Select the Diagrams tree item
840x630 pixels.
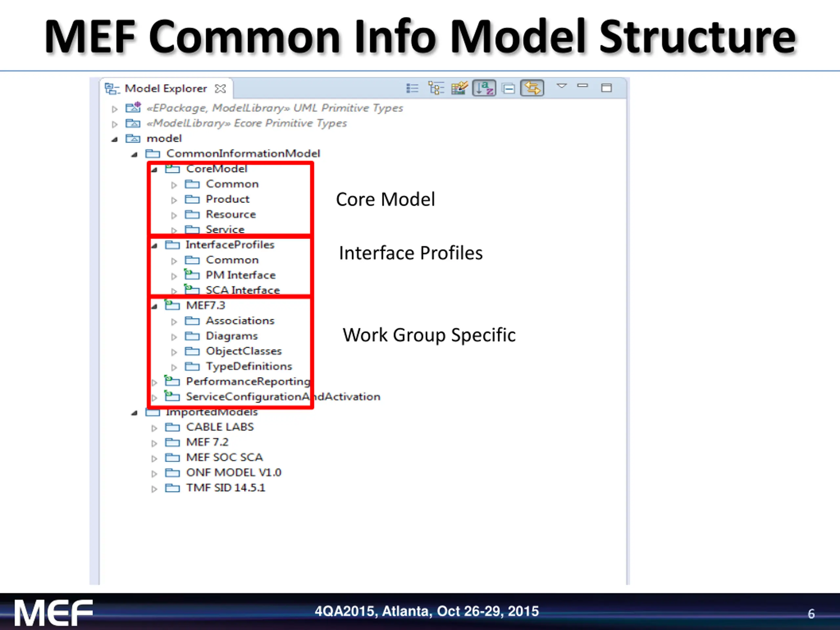[232, 336]
